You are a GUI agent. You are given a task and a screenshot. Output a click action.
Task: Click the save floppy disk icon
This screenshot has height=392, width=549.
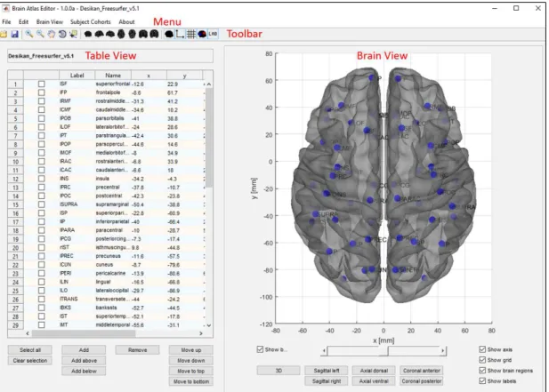(x=14, y=35)
